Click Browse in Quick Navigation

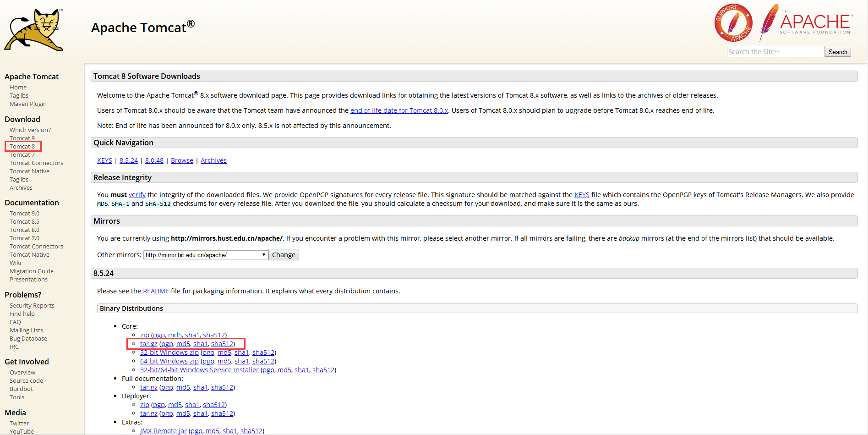(x=182, y=160)
